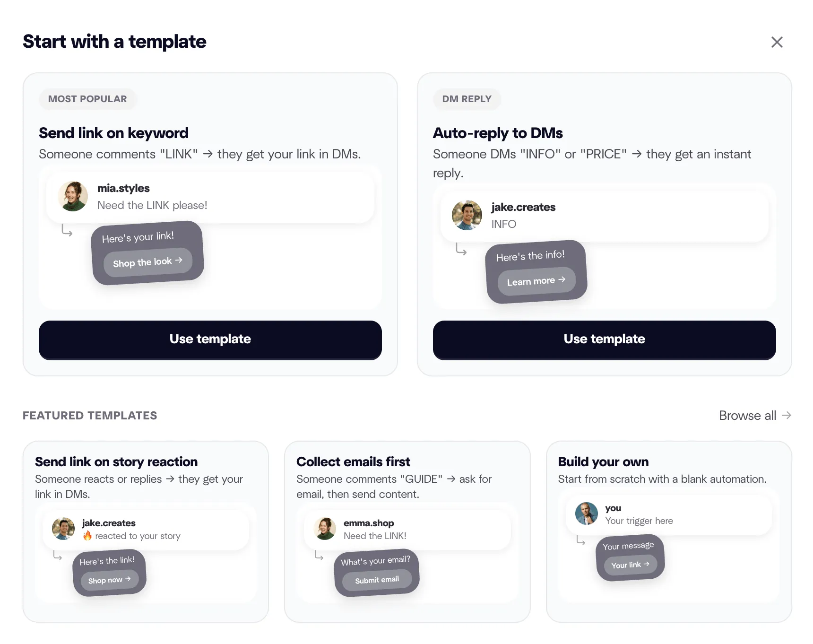The height and width of the screenshot is (644, 813).
Task: Close the template picker dialog
Action: pos(777,42)
